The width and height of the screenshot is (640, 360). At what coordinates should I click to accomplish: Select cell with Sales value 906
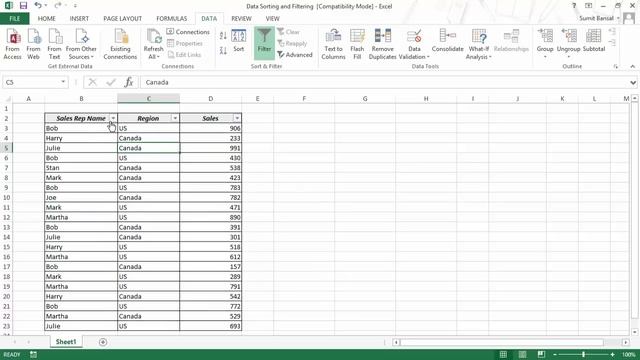click(x=211, y=128)
